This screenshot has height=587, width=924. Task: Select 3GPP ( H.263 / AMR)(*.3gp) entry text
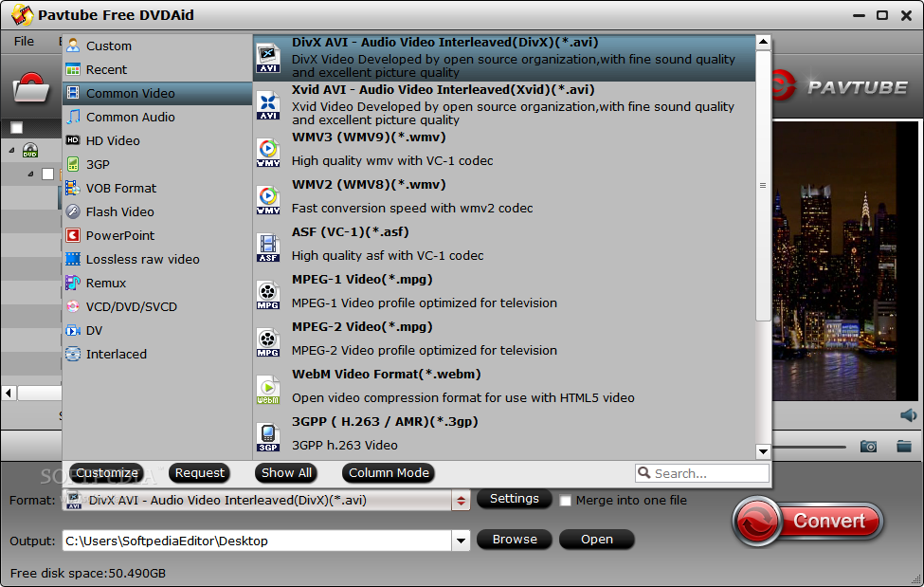385,422
